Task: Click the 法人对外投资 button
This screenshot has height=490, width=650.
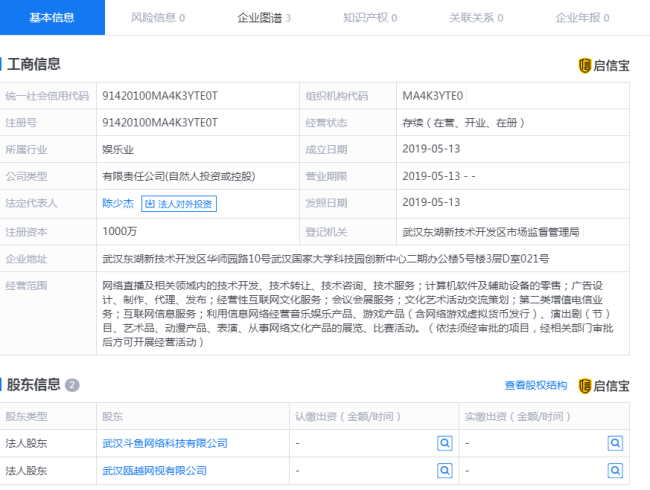Action: (x=179, y=204)
